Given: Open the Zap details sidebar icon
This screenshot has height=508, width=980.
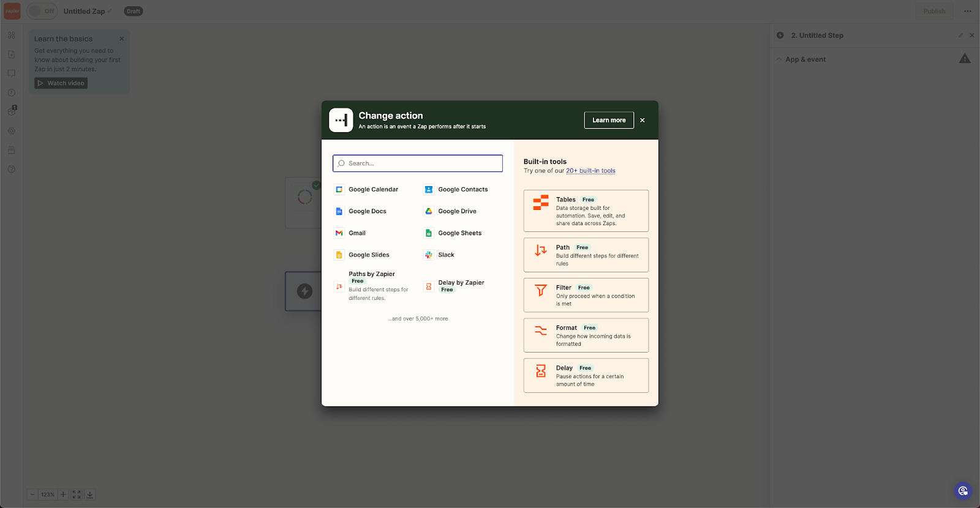Looking at the screenshot, I should pyautogui.click(x=12, y=54).
